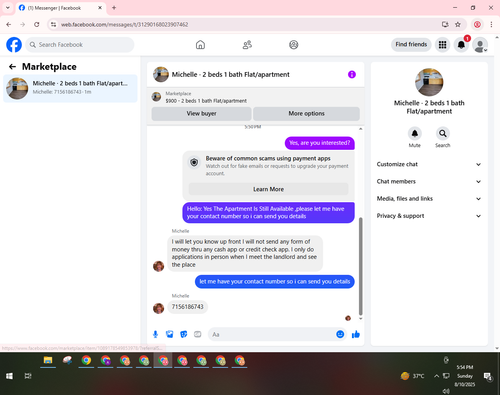Choose a GIF using the GIF icon
Screen dimensions: 500x395
198,334
